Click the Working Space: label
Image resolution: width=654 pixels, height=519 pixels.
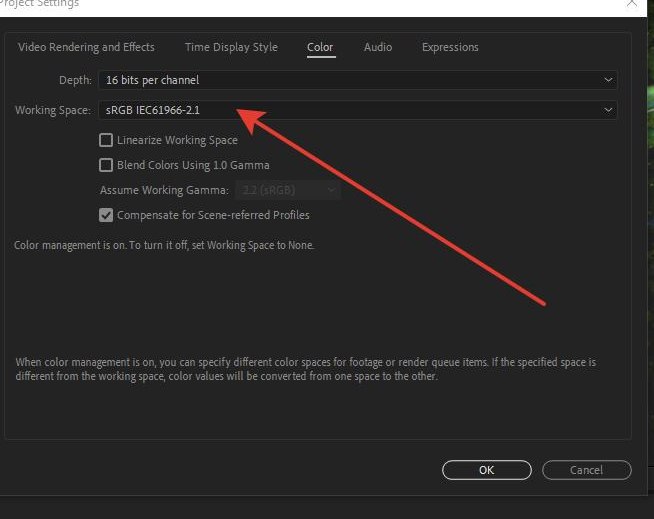click(53, 110)
